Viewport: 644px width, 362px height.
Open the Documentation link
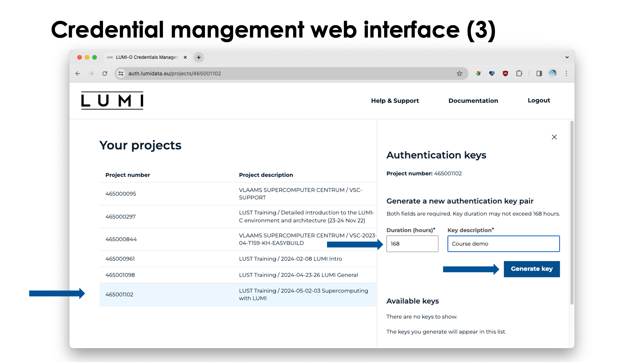[x=473, y=101]
